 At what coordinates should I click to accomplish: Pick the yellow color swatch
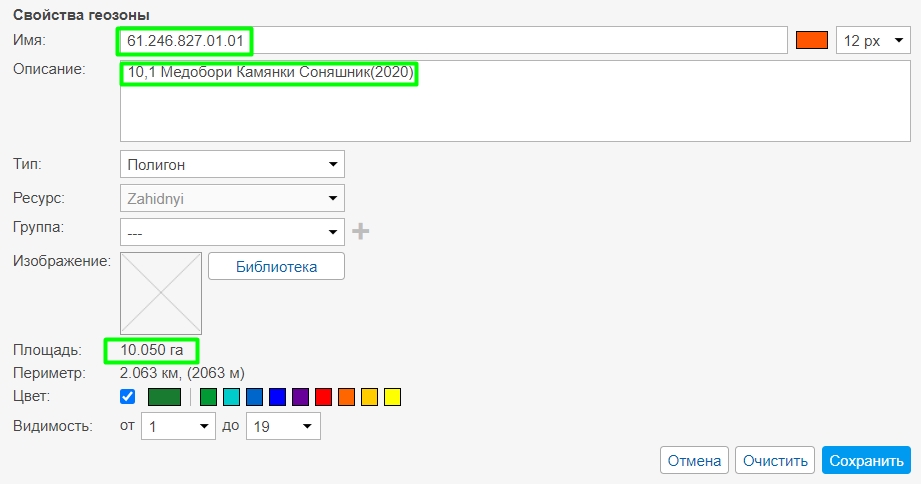tap(392, 398)
